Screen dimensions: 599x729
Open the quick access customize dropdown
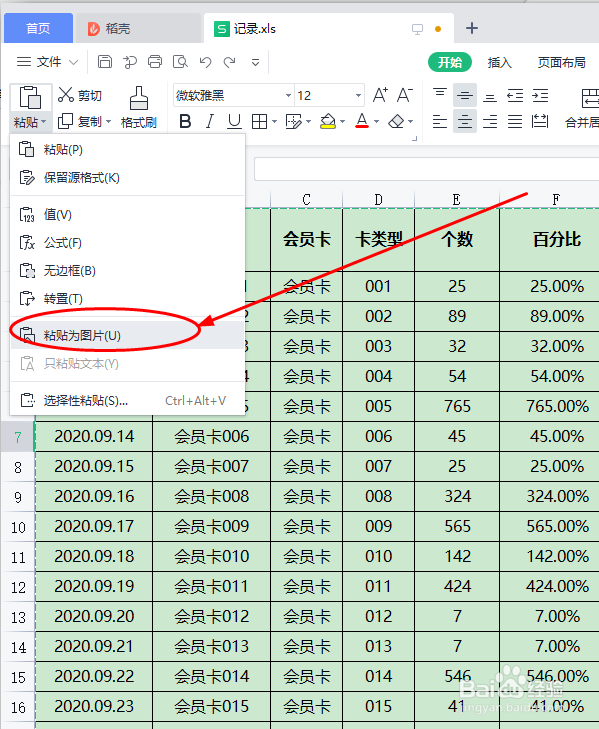coord(255,62)
